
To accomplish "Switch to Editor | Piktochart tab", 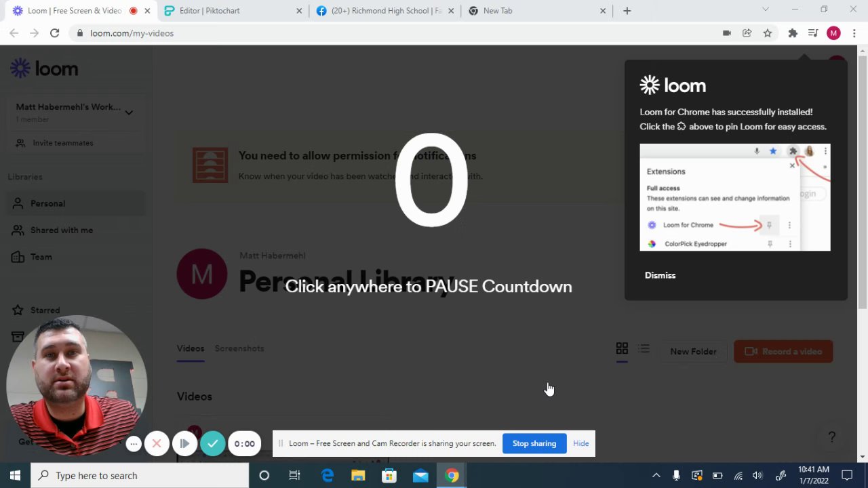I will 232,11.
